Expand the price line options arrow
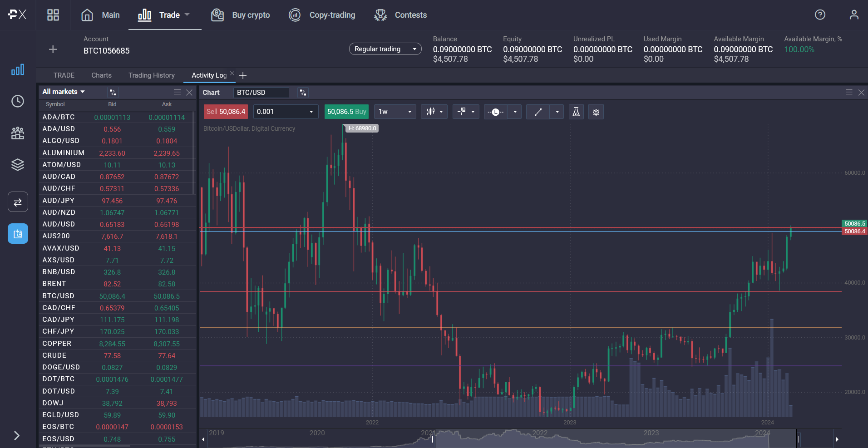 [x=515, y=112]
